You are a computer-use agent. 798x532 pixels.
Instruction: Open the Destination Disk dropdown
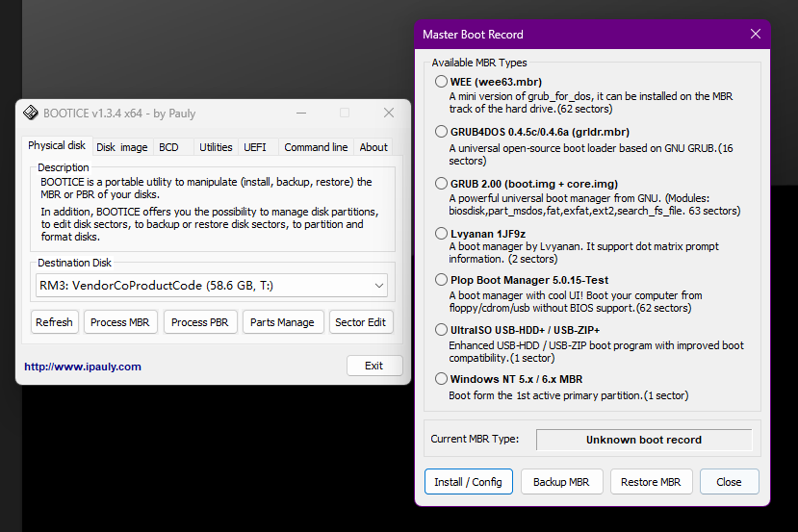[x=212, y=286]
